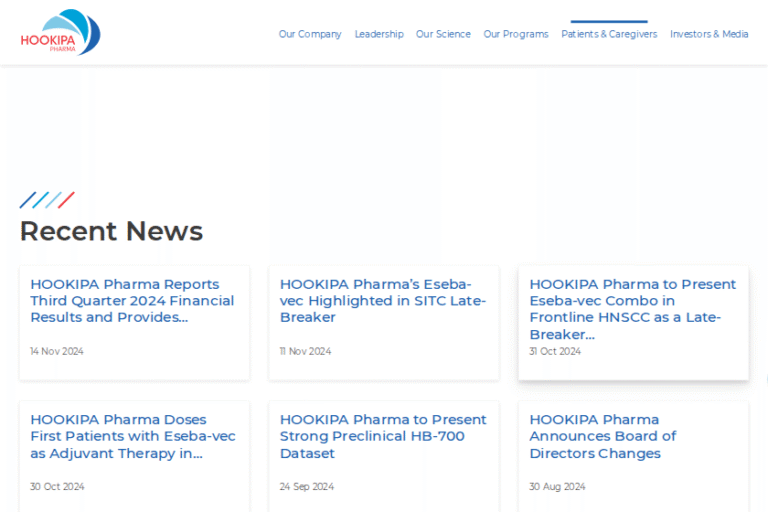The image size is (768, 512).
Task: Read Strong Preclinical HB-700 Dataset news
Action: pos(382,436)
